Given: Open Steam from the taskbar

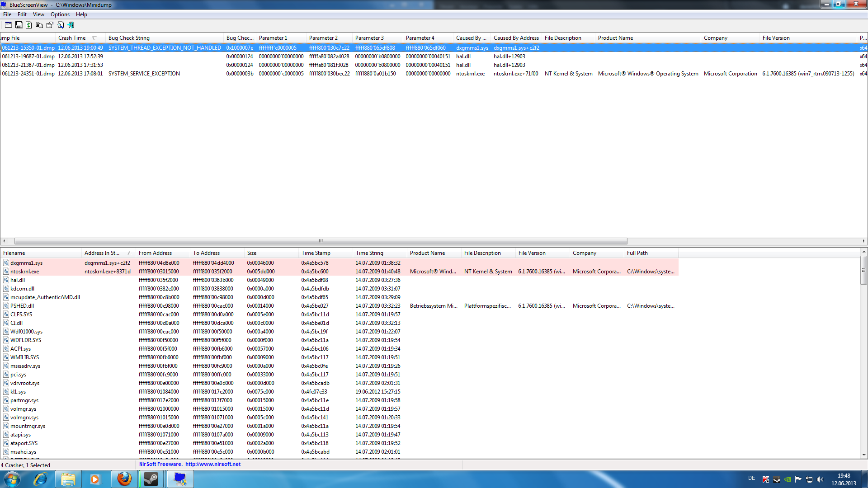Looking at the screenshot, I should [151, 479].
